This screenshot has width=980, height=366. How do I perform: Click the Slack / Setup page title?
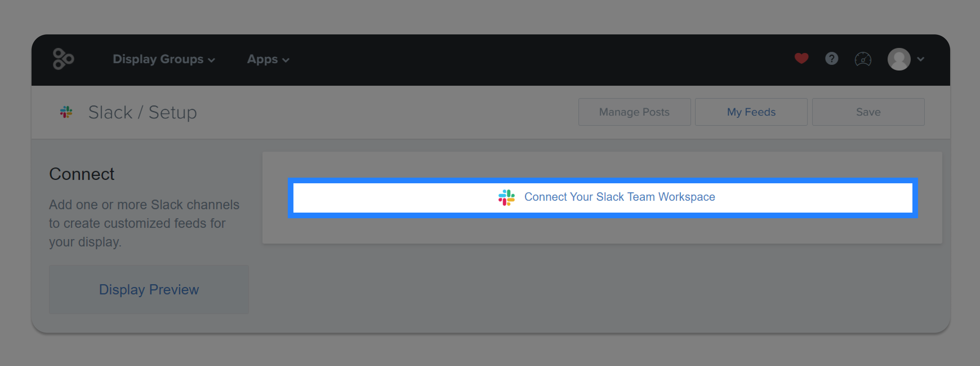click(x=142, y=112)
